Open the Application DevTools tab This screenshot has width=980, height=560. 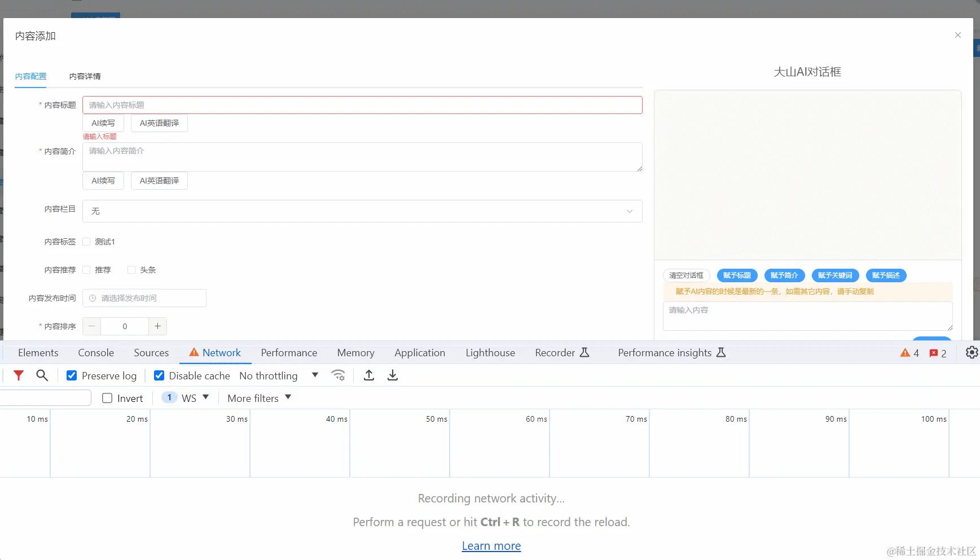420,353
